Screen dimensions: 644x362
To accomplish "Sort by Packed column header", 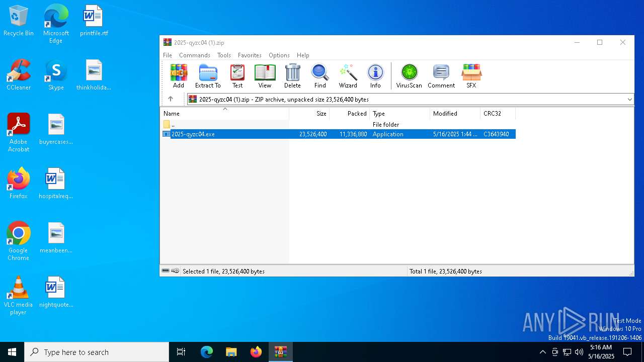I will pos(349,114).
